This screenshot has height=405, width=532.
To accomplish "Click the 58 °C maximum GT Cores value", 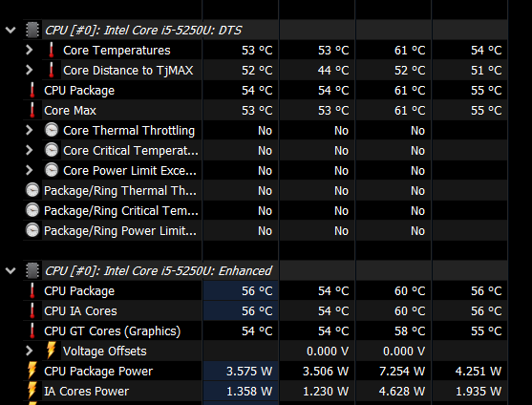I will pyautogui.click(x=410, y=331).
